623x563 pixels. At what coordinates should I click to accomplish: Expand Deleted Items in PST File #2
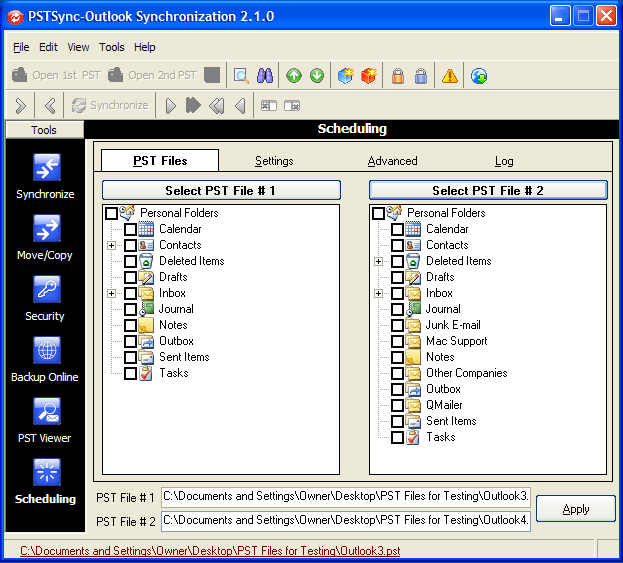pos(379,261)
